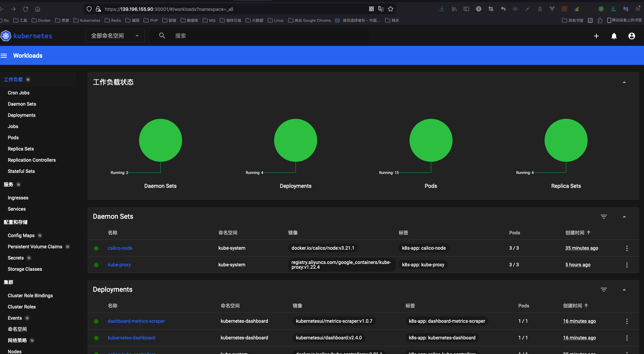Viewport: 644px width, 354px height.
Task: Open actions menu for kube-proxy row
Action: coord(627,265)
